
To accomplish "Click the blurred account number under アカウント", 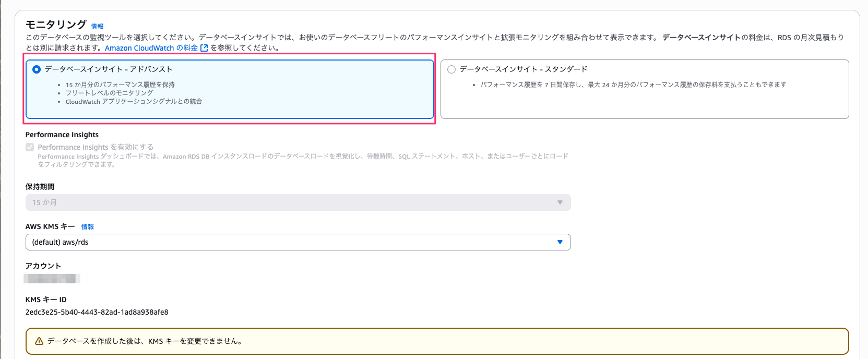I will click(52, 279).
